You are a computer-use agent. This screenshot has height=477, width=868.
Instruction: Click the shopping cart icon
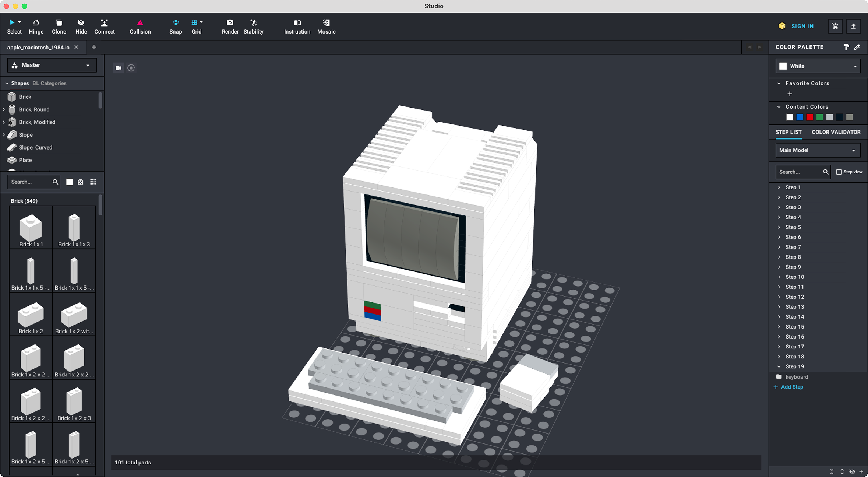point(835,26)
